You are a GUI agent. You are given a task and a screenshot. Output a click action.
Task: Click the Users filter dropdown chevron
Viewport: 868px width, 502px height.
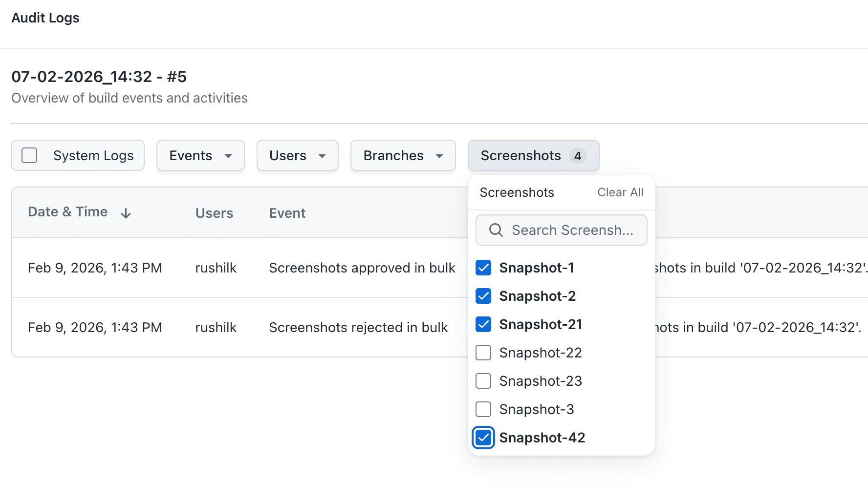point(323,156)
